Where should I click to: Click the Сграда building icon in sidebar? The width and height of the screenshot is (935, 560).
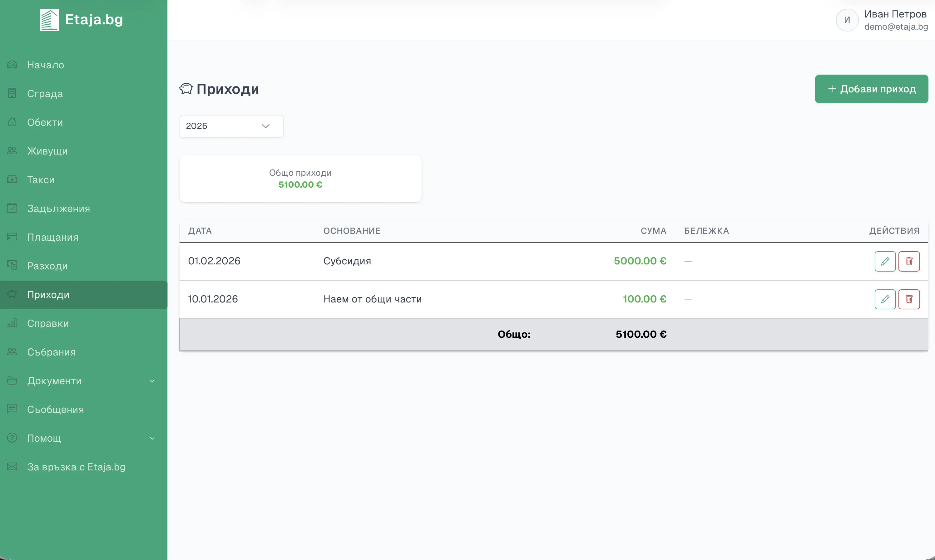(12, 93)
